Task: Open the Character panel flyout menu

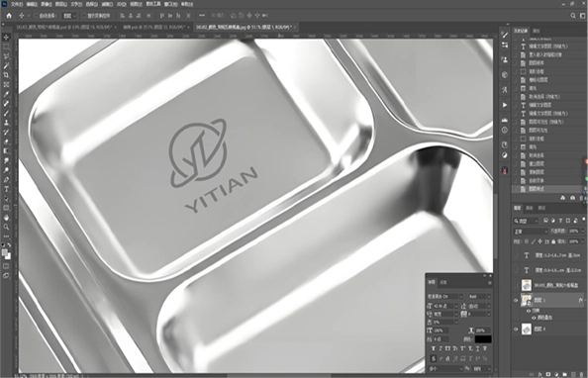Action: pyautogui.click(x=490, y=283)
